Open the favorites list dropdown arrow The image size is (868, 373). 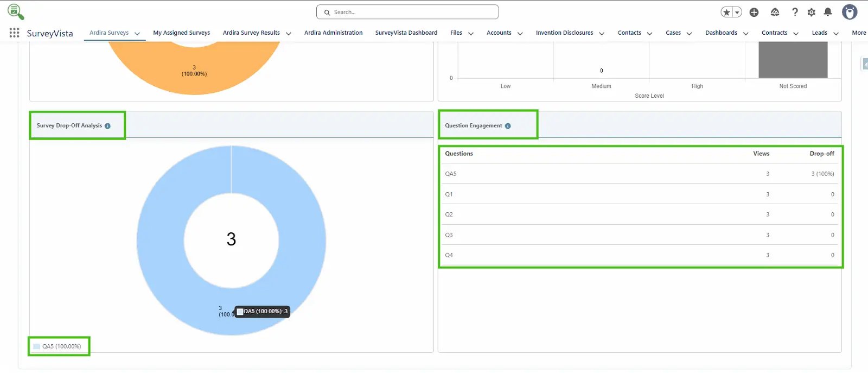pos(737,12)
